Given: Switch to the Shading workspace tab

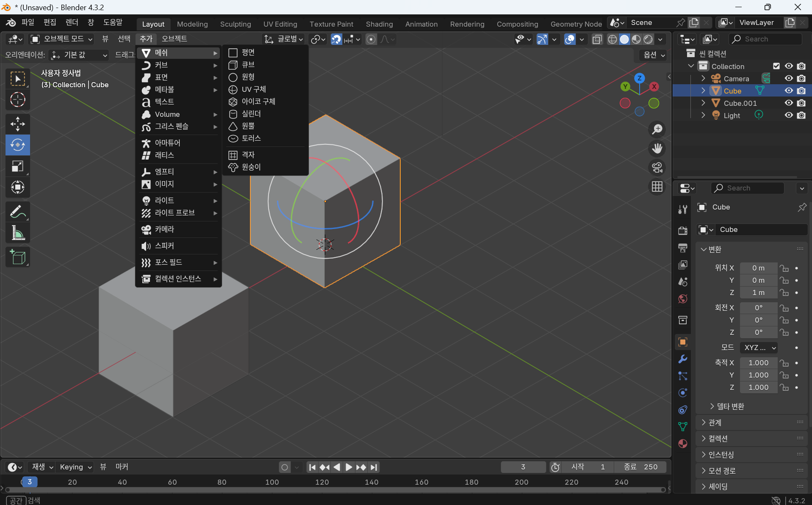Looking at the screenshot, I should coord(379,24).
